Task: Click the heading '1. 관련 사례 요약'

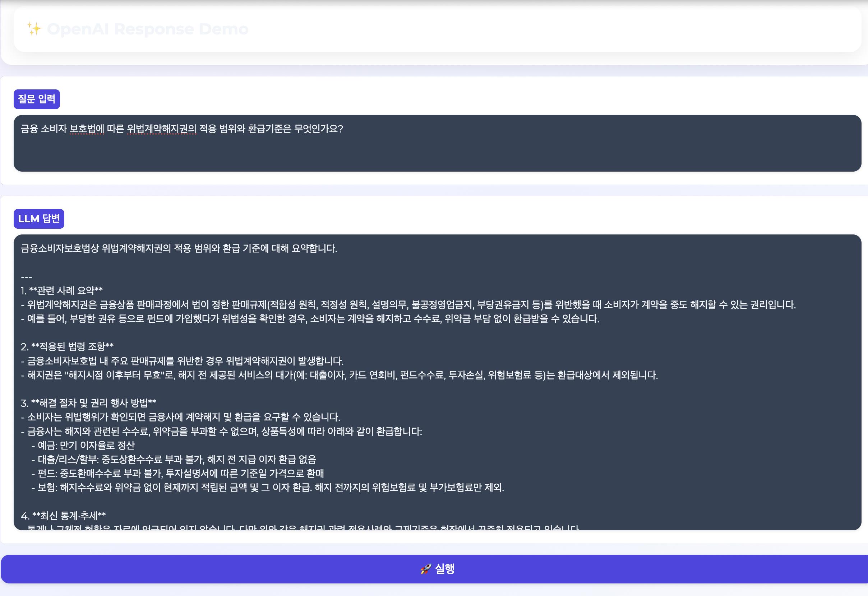Action: pos(62,290)
